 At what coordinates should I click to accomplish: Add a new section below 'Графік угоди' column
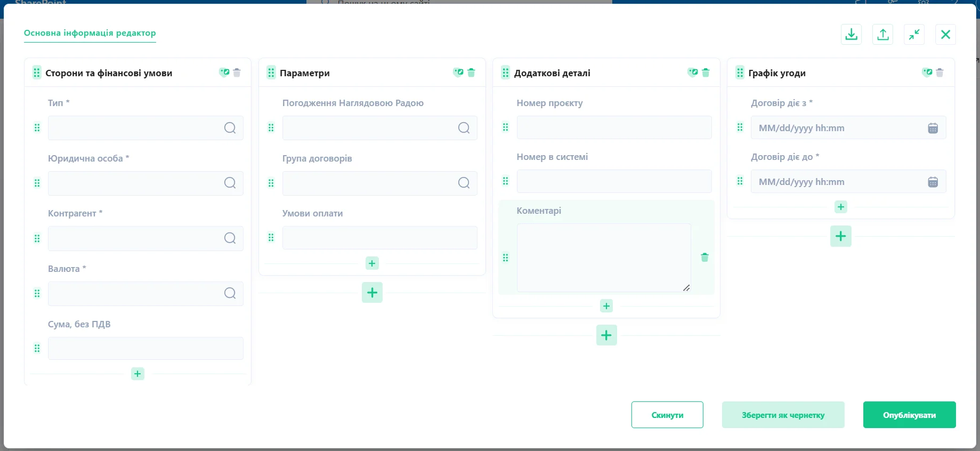[x=841, y=236]
